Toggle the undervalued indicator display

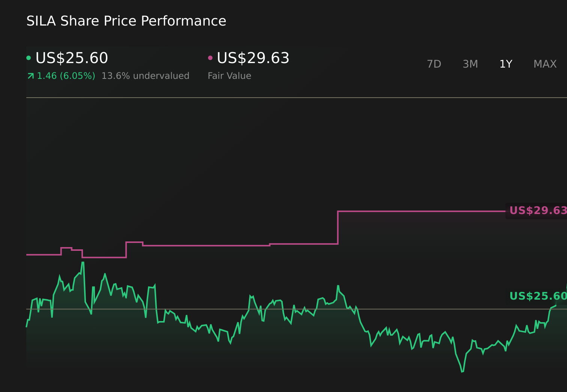coord(145,75)
